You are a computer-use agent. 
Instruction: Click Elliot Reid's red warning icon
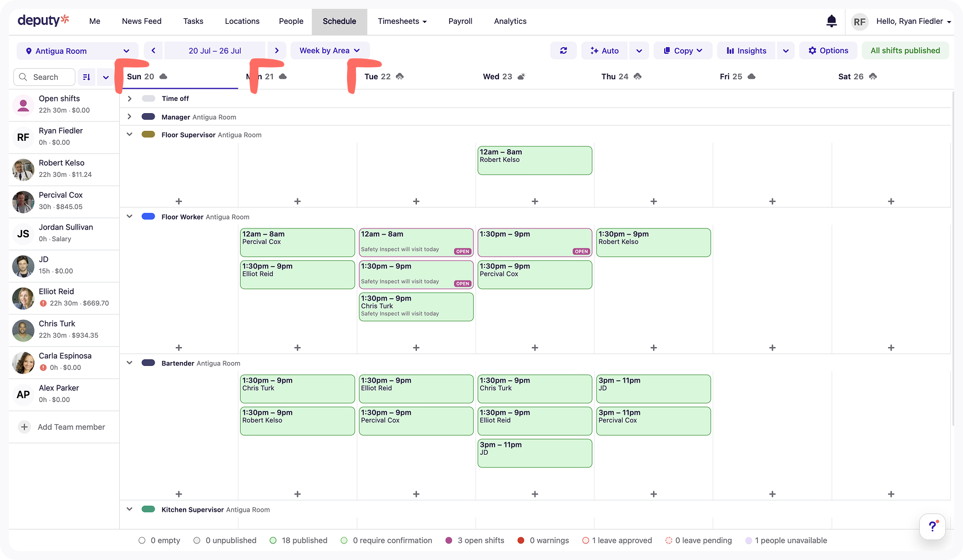(x=43, y=303)
